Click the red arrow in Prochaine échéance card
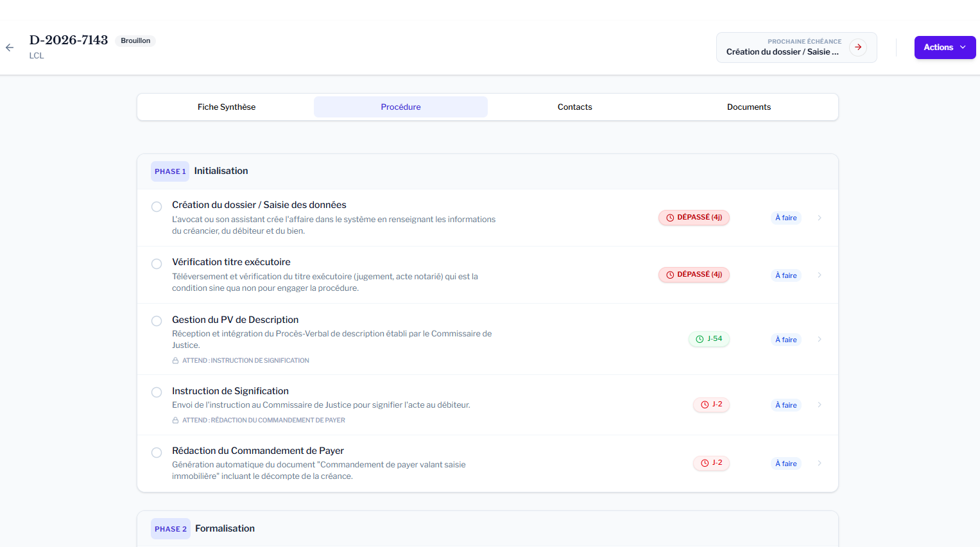This screenshot has width=980, height=547. click(857, 48)
